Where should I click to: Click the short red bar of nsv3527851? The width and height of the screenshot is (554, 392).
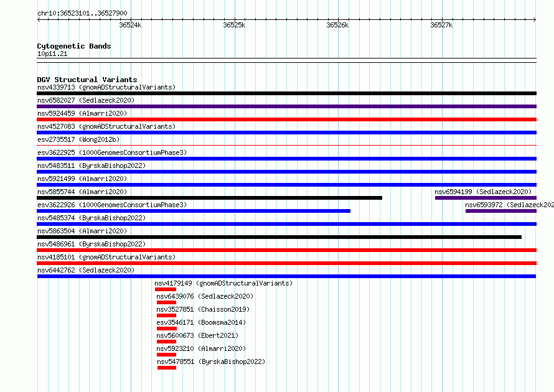pos(166,315)
